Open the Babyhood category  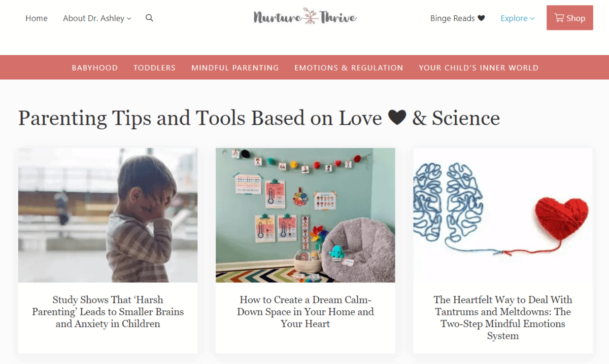point(94,67)
